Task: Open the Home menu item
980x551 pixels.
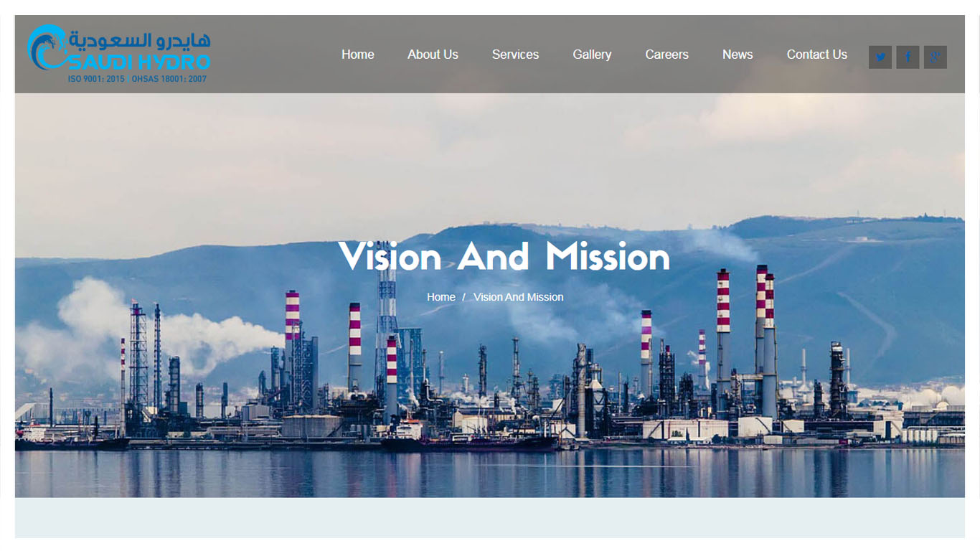Action: 358,54
